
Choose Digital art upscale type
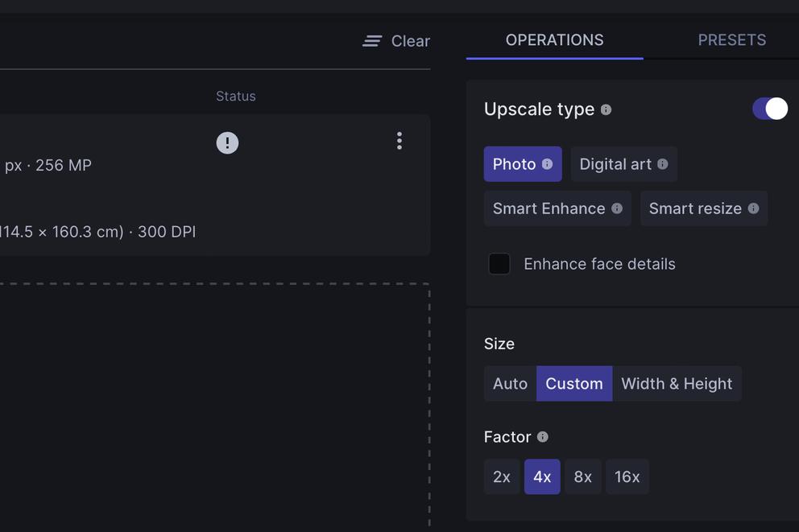[615, 164]
